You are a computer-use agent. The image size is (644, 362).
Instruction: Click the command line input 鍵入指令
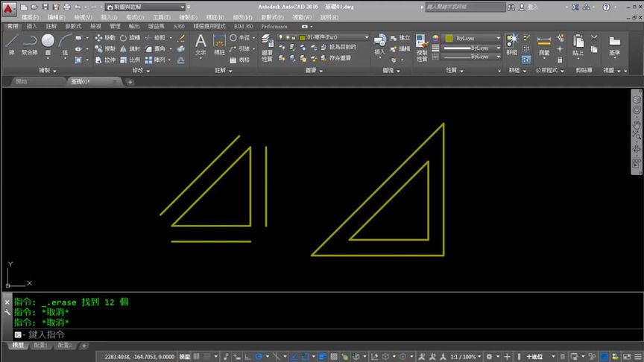point(329,334)
